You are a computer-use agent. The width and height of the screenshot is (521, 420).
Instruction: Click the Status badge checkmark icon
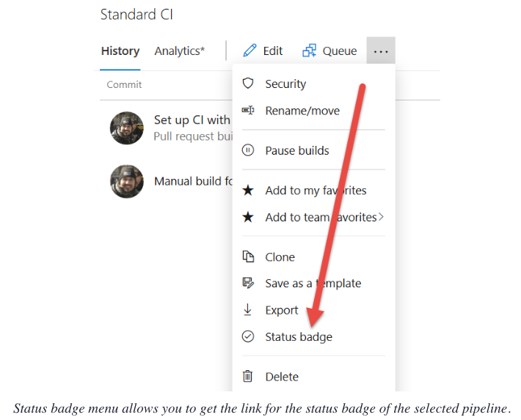tap(248, 336)
